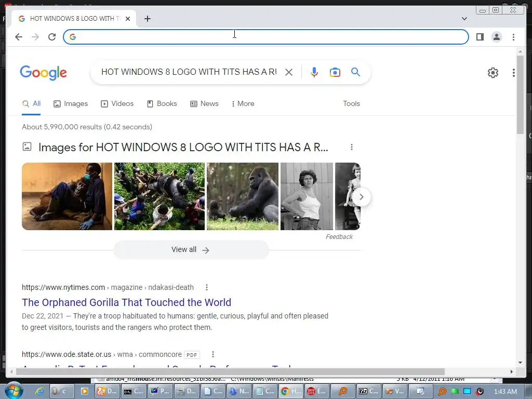Click the horizontal scrollbar thumb

[230, 372]
